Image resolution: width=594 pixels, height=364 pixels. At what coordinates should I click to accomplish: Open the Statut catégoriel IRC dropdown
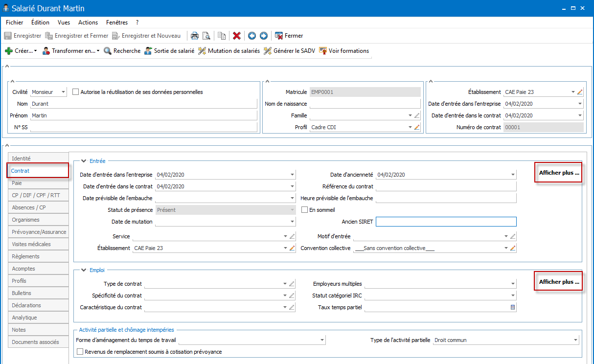(x=513, y=296)
